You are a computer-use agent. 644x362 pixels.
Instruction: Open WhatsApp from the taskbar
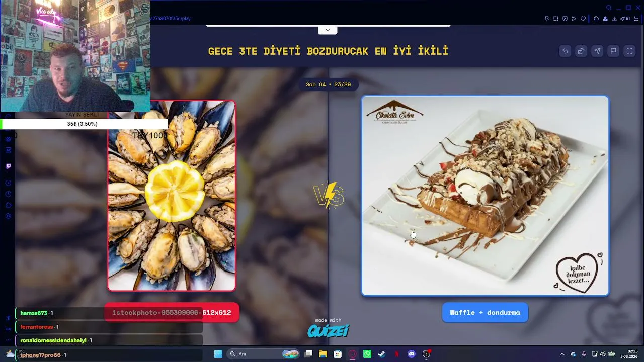point(367,354)
